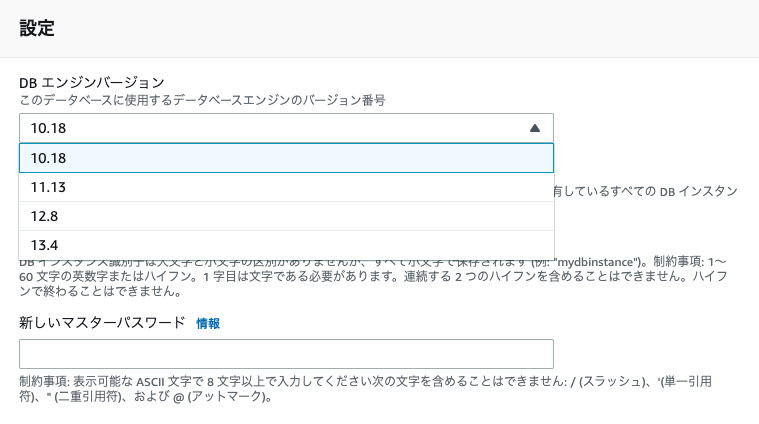Image resolution: width=759 pixels, height=424 pixels.
Task: Open the 情報 link beside master password
Action: point(208,323)
